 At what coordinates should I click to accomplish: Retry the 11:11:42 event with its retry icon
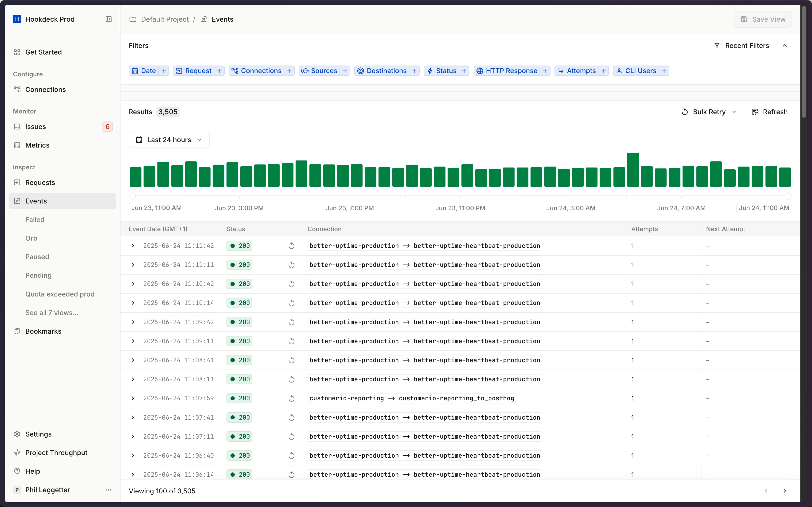point(291,246)
